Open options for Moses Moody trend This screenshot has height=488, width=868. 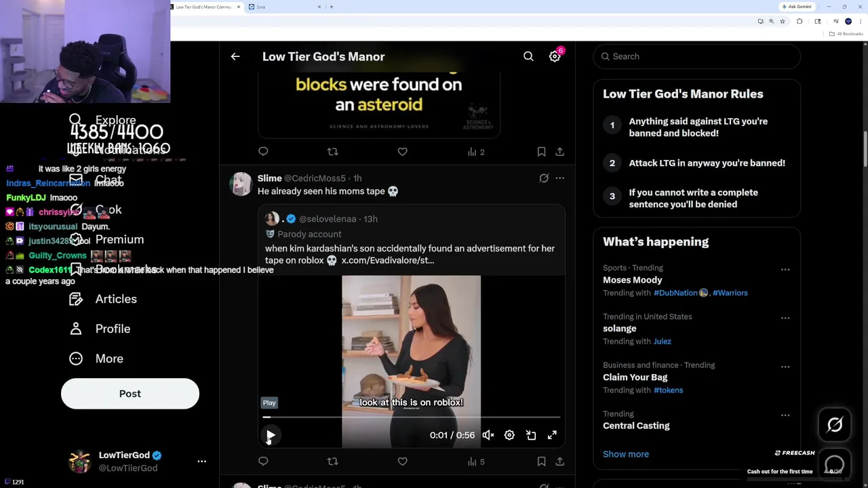click(x=785, y=269)
